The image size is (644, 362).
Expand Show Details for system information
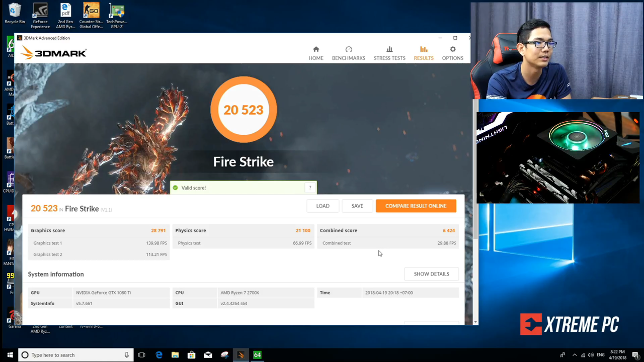click(431, 274)
